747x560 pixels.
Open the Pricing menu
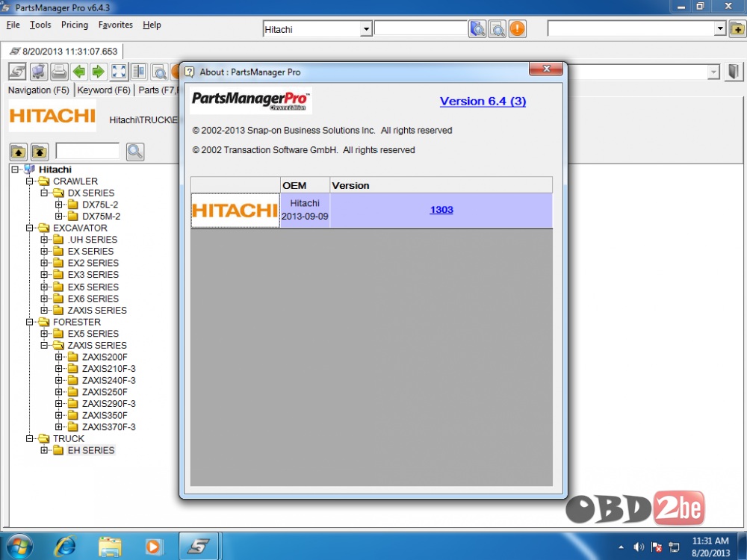point(74,25)
